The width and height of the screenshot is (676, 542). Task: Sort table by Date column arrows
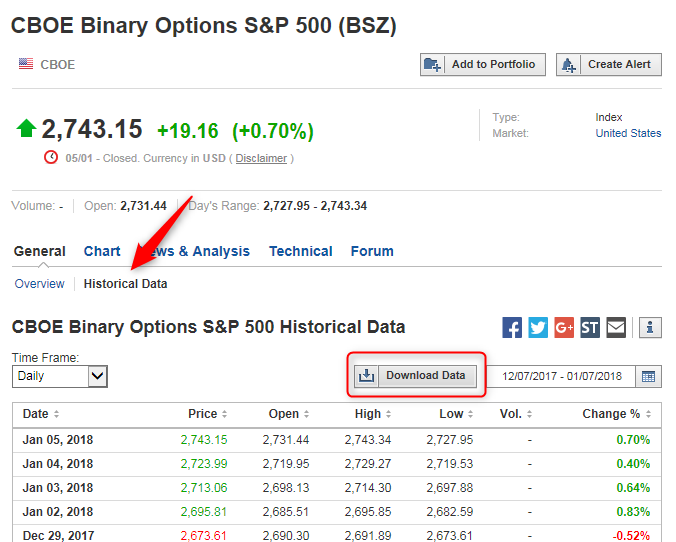click(56, 414)
